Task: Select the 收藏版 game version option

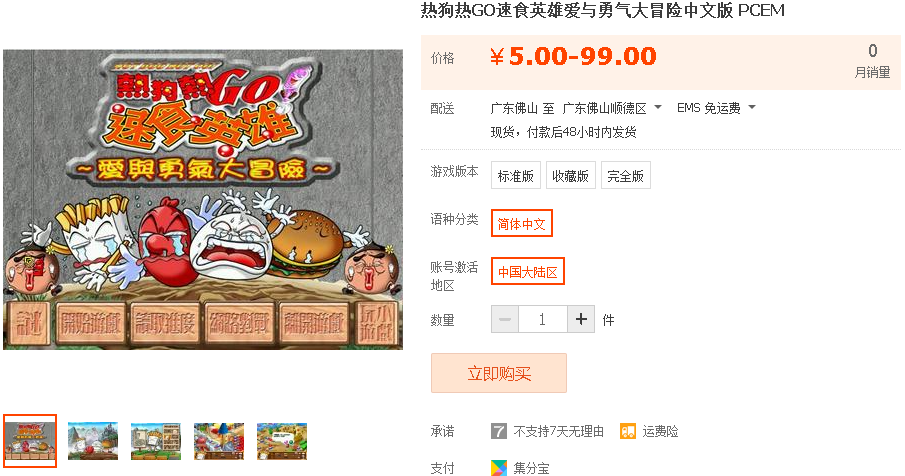Action: [x=570, y=175]
